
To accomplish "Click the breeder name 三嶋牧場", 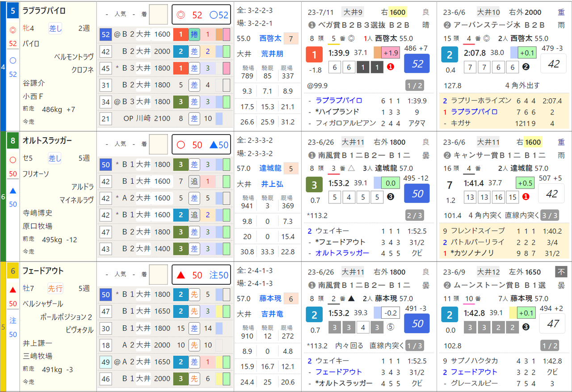I will [x=38, y=356].
